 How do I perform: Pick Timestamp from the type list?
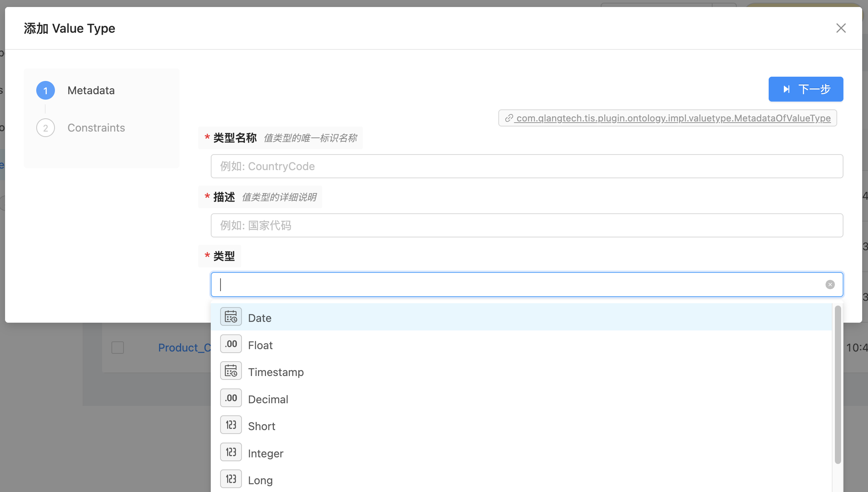point(521,372)
